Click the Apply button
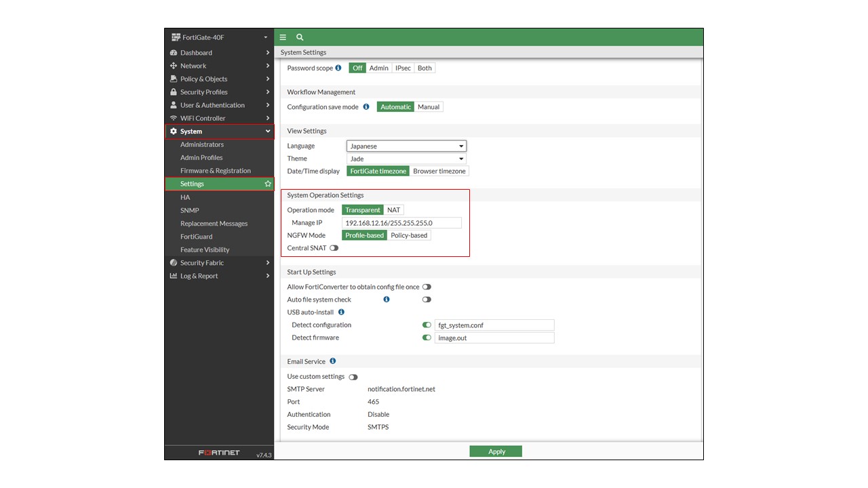868x488 pixels. click(x=496, y=451)
